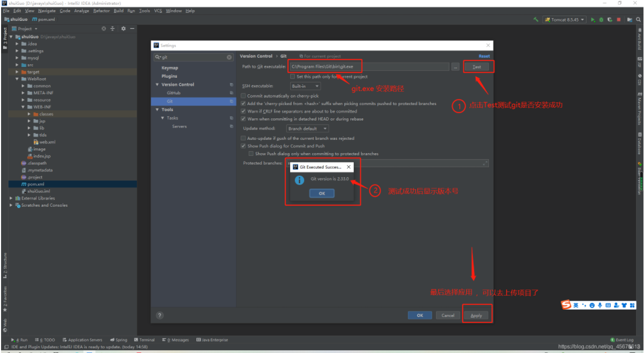644x353 pixels.
Task: Open the VCS menu
Action: pyautogui.click(x=158, y=11)
